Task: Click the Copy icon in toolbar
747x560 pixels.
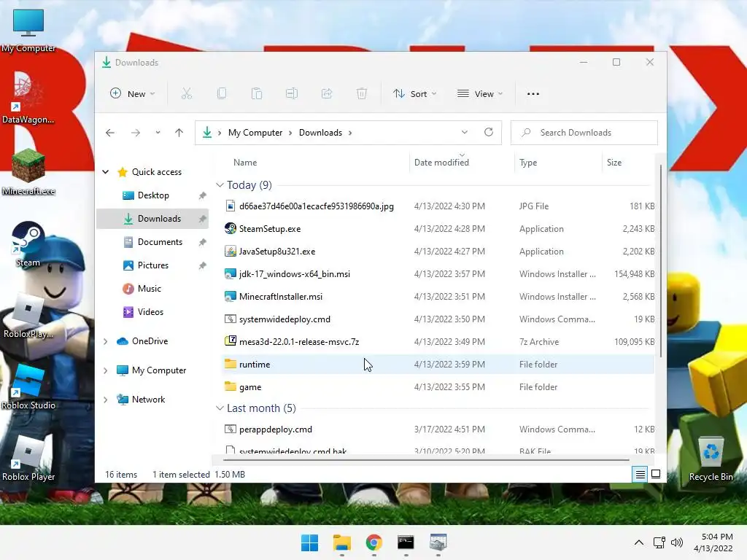Action: click(222, 94)
